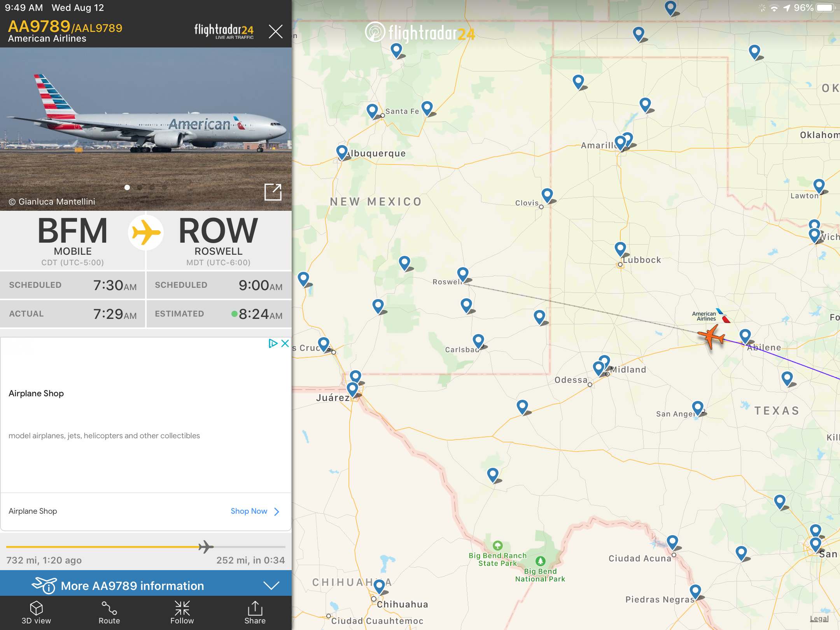Select the airport pin at Lubbock
This screenshot has width=840, height=630.
coord(620,248)
